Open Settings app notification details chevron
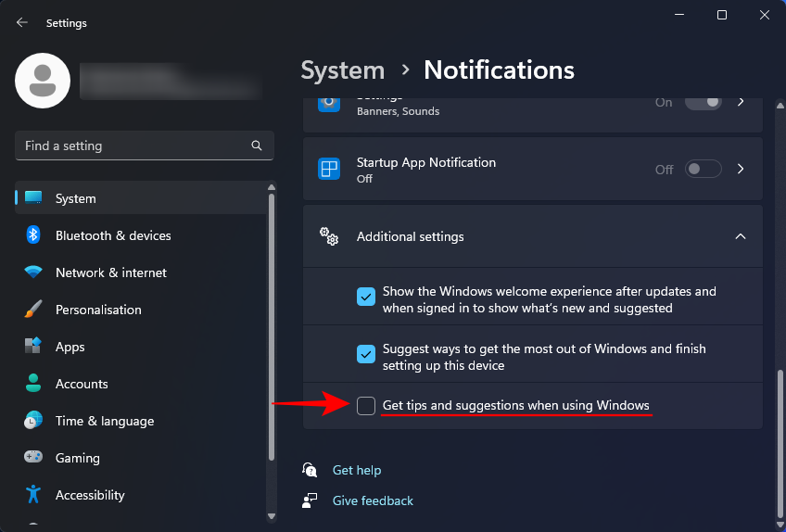 [x=741, y=102]
